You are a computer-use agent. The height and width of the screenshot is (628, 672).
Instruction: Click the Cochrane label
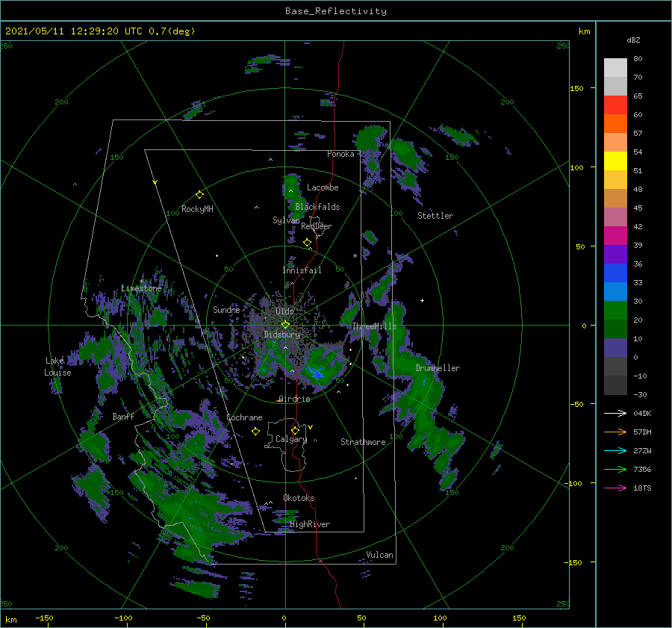coord(244,417)
